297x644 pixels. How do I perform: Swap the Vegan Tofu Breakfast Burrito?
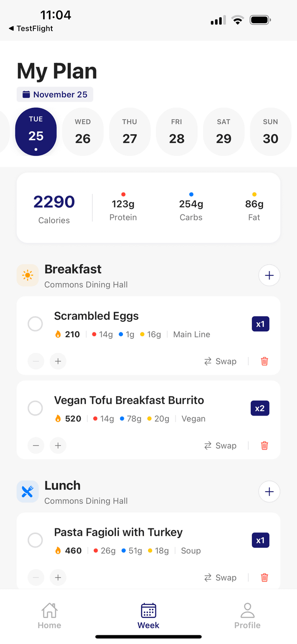[x=220, y=446]
